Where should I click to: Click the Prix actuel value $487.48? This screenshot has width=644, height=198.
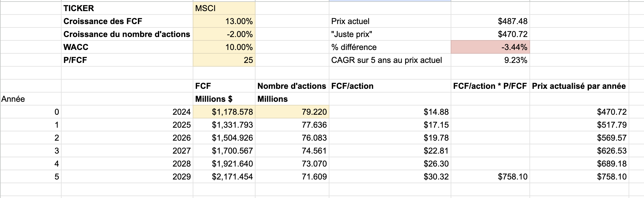point(490,21)
